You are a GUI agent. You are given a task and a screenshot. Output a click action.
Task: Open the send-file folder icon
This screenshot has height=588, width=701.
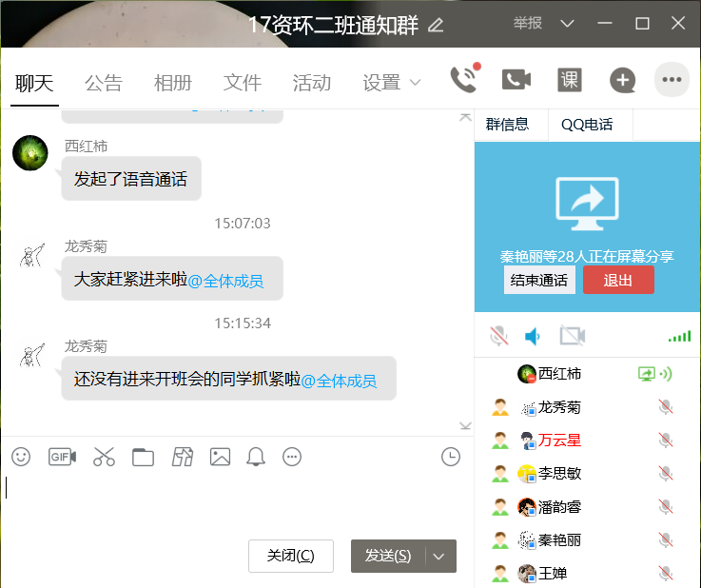pos(143,458)
